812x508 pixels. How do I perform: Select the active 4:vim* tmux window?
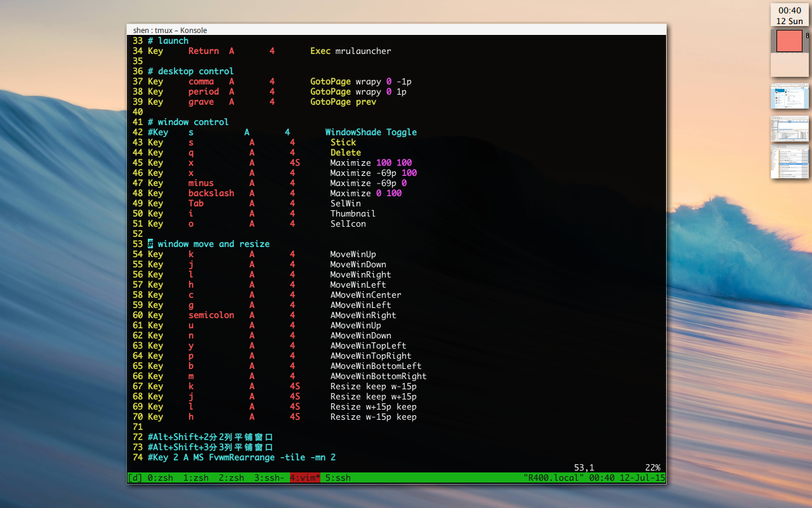pos(305,478)
